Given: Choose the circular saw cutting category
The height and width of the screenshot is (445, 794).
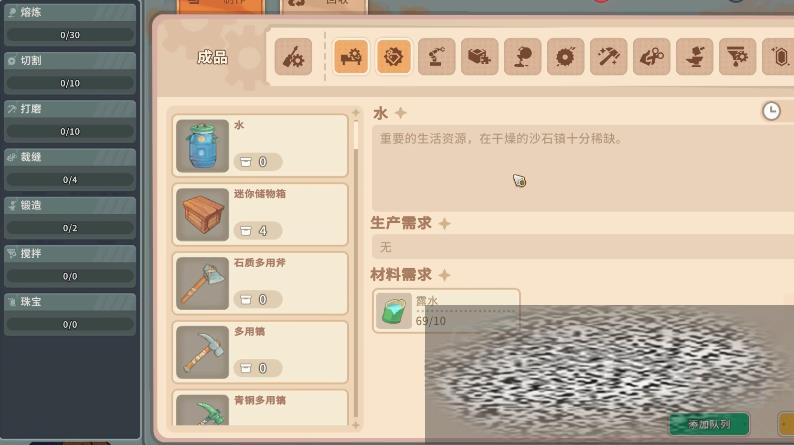Looking at the screenshot, I should (566, 57).
